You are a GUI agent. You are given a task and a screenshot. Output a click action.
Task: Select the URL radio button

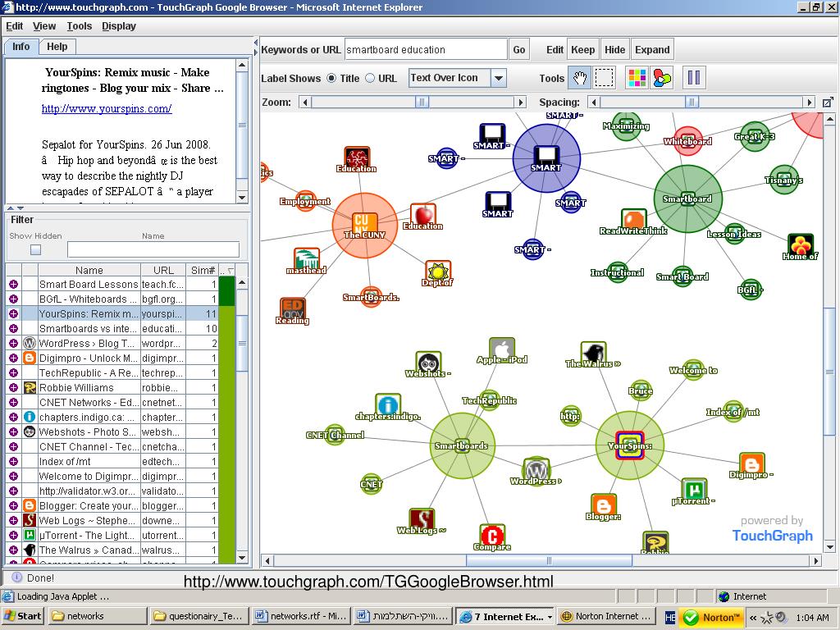coord(370,78)
